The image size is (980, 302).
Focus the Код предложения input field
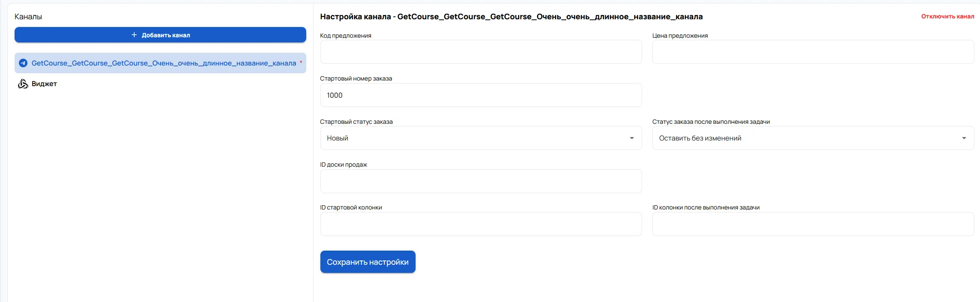point(481,52)
